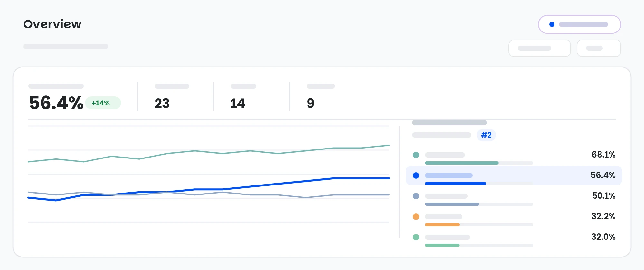This screenshot has width=644, height=270.
Task: Click the "Overview" heading
Action: [52, 24]
